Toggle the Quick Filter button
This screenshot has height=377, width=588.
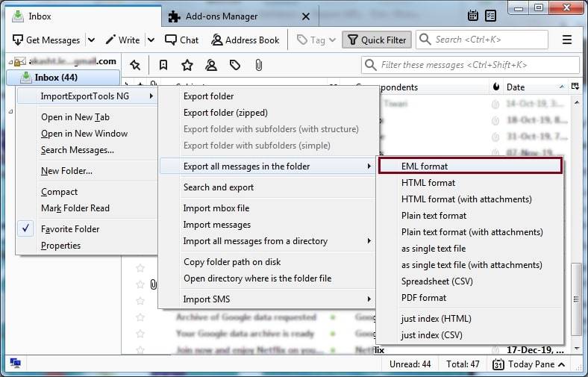(x=376, y=40)
